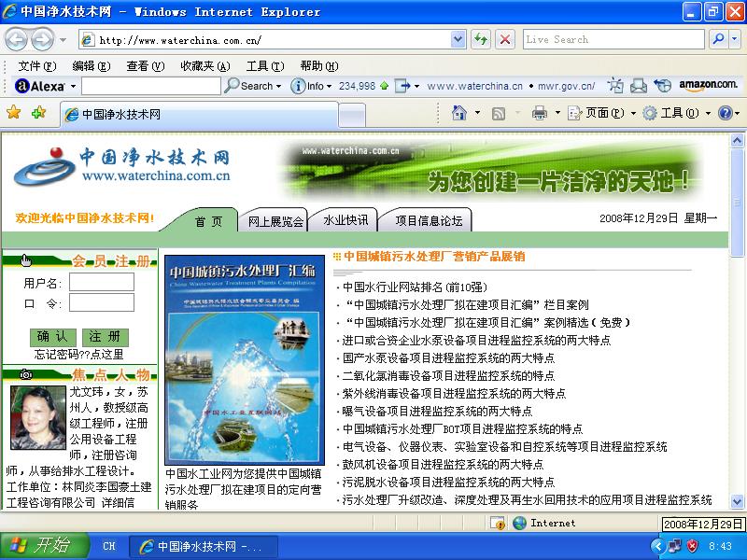Click the browser Back arrow button
The height and width of the screenshot is (560, 747).
click(16, 39)
